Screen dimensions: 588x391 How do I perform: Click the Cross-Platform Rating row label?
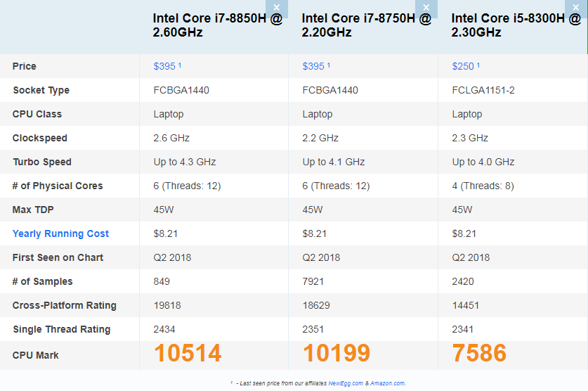(x=65, y=305)
